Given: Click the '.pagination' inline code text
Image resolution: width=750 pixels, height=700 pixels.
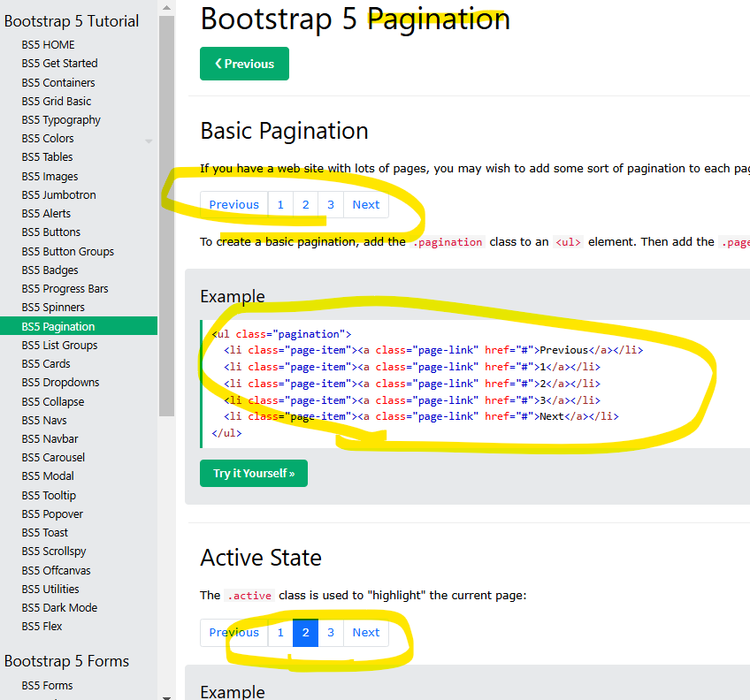Looking at the screenshot, I should [x=448, y=242].
